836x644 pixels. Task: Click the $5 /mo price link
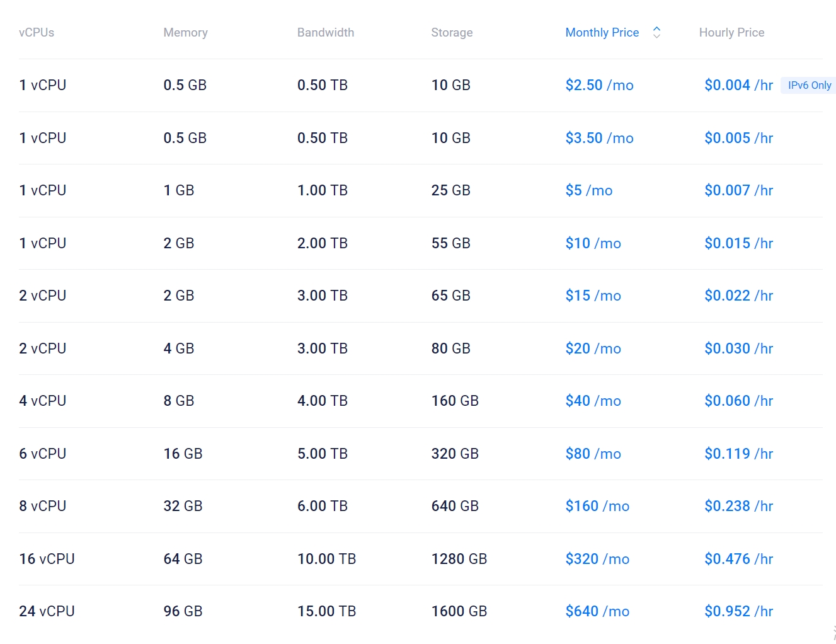tap(588, 190)
